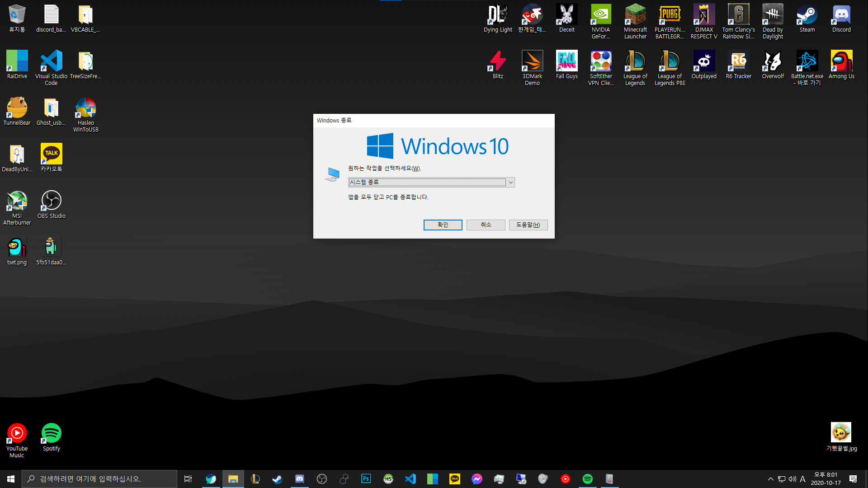Select the Overwolf desktop icon
This screenshot has height=488, width=868.
tap(773, 65)
